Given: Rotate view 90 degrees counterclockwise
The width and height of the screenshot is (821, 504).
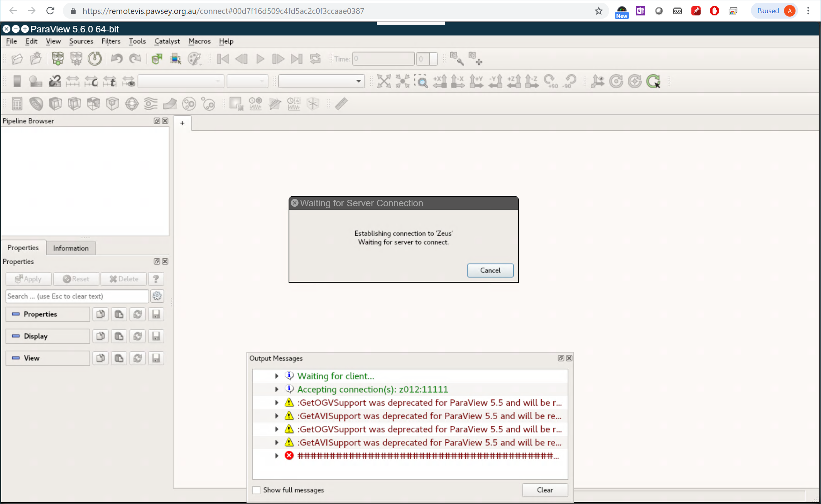Looking at the screenshot, I should click(x=569, y=81).
